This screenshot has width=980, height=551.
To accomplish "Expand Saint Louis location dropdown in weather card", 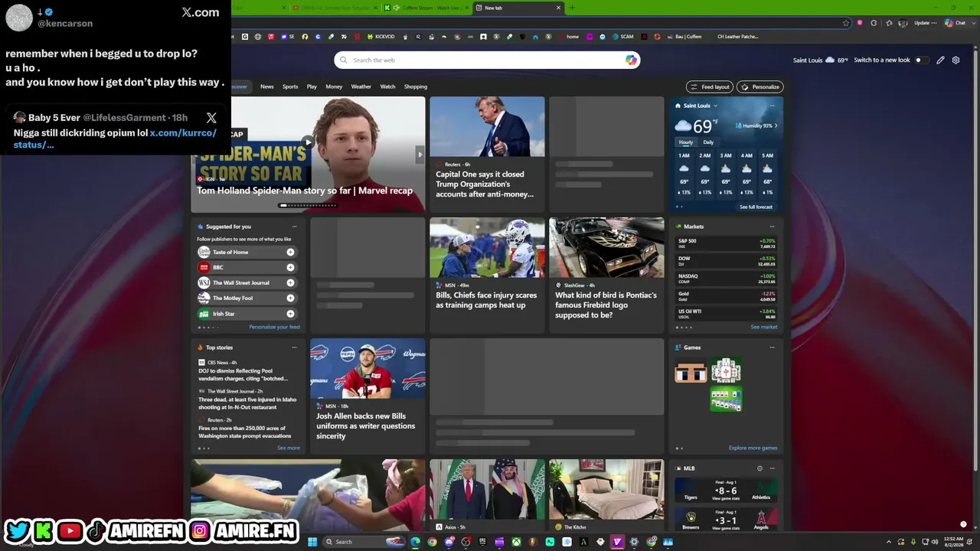I will 715,106.
